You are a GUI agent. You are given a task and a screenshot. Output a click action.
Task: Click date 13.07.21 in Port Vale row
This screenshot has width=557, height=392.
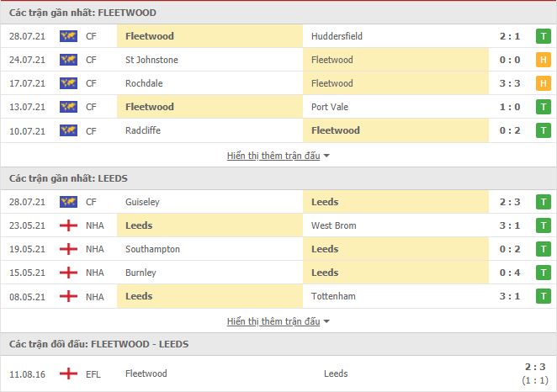click(28, 107)
